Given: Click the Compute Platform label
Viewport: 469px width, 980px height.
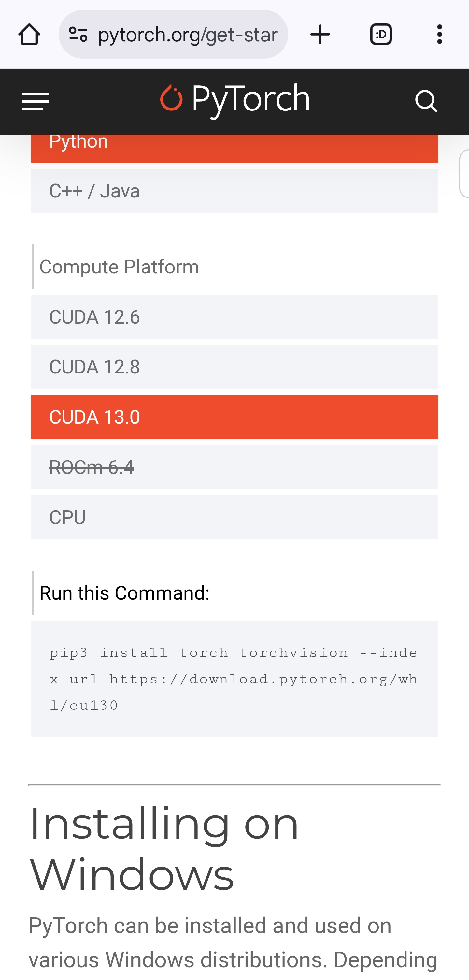Looking at the screenshot, I should [x=119, y=267].
